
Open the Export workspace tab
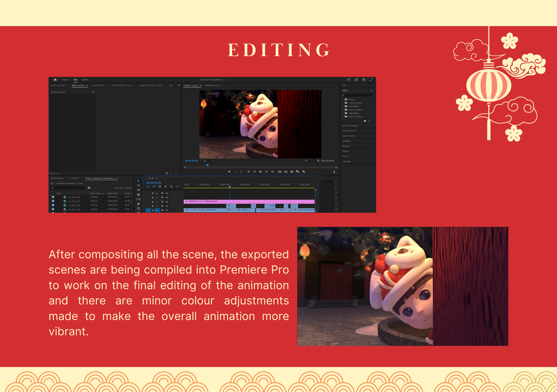coord(85,80)
